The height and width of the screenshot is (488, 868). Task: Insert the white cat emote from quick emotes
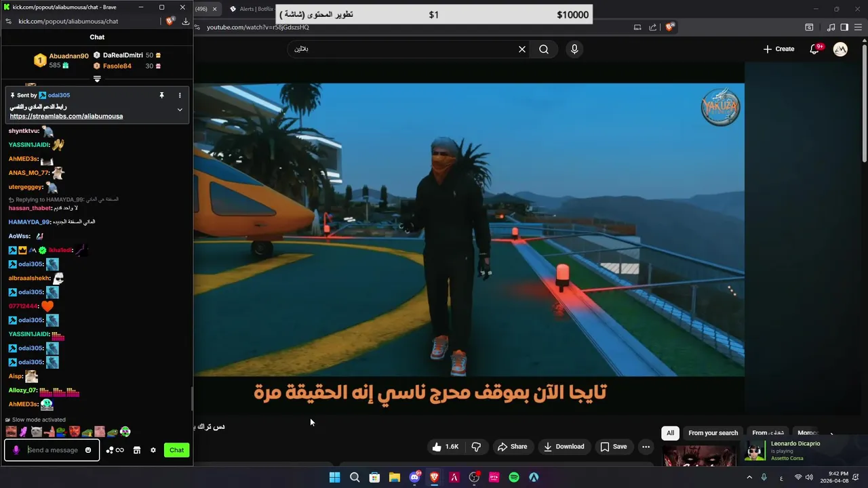click(36, 432)
